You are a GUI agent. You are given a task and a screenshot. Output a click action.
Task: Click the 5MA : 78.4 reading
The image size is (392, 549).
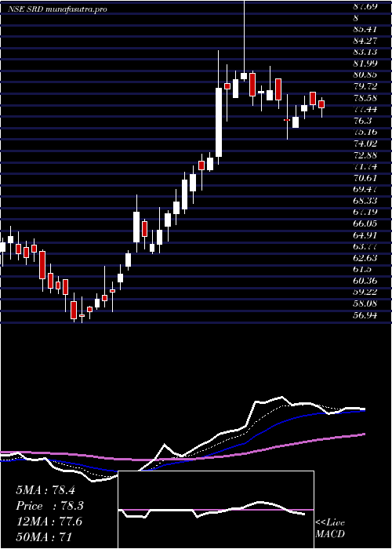pos(45,490)
